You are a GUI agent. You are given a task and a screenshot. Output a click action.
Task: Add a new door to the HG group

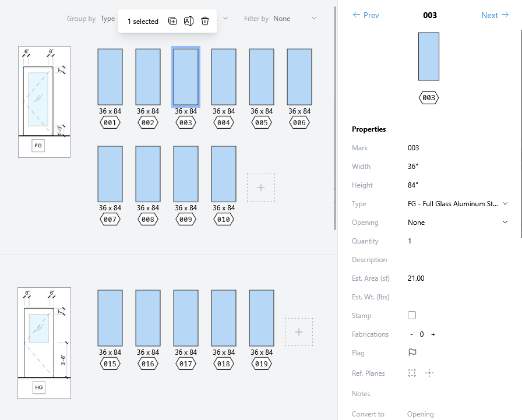(x=299, y=332)
